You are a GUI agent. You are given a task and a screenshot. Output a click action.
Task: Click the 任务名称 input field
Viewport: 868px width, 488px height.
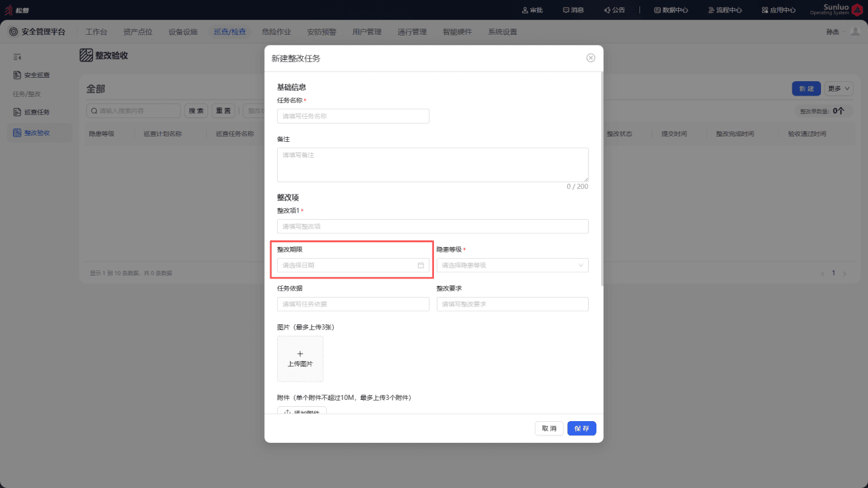[x=353, y=116]
